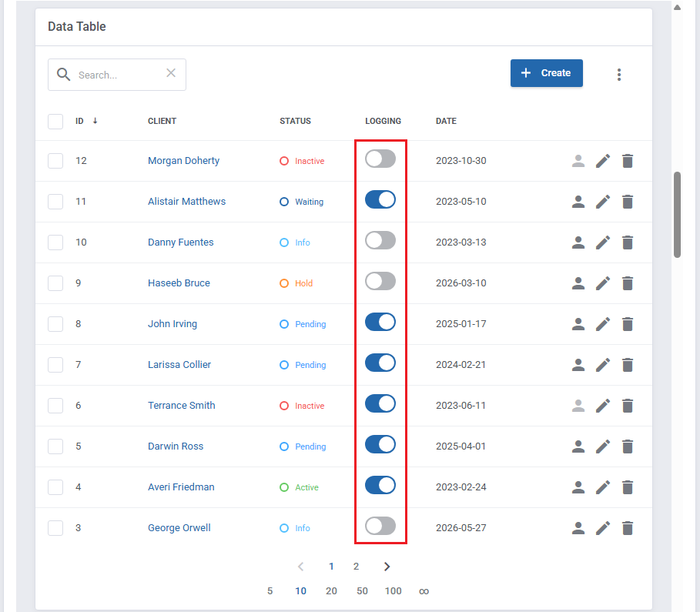Go to next page with right chevron
The height and width of the screenshot is (612, 700).
point(387,567)
